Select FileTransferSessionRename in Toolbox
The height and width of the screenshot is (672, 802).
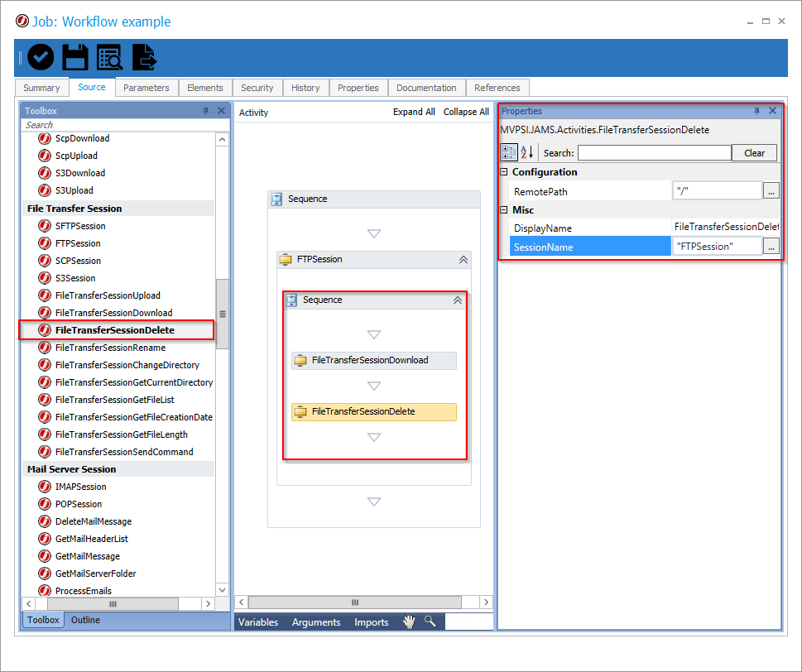pyautogui.click(x=110, y=348)
